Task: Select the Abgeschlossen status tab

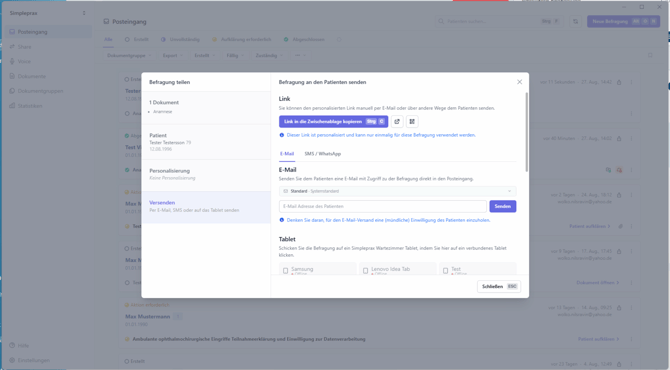Action: point(304,39)
